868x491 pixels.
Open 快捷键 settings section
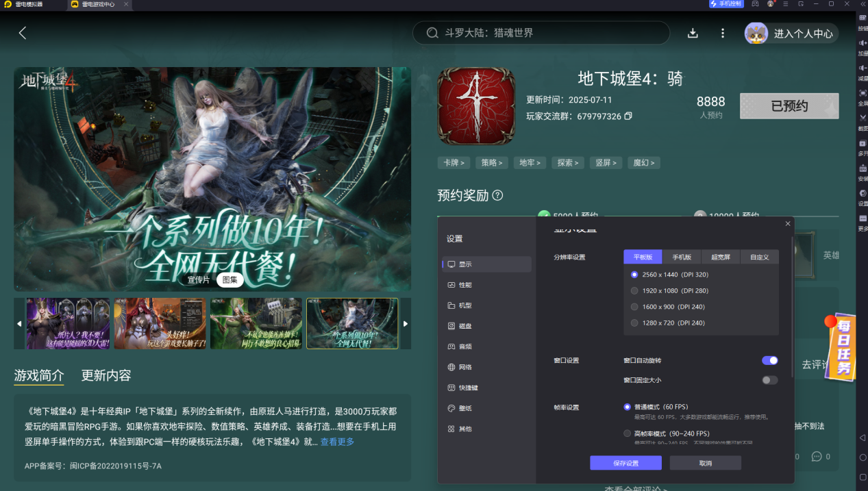487,388
